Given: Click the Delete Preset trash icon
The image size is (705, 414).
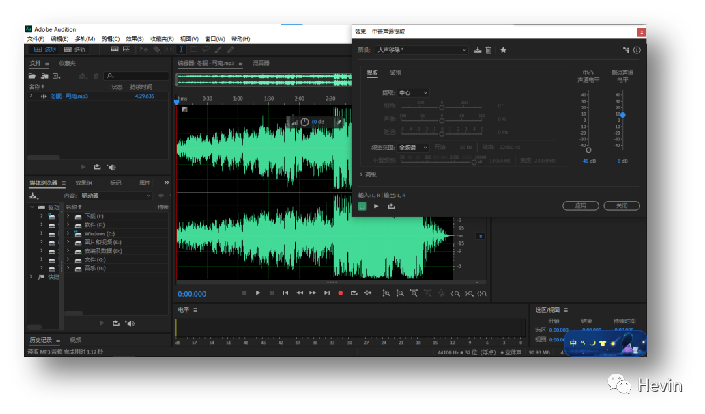Looking at the screenshot, I should pos(489,50).
